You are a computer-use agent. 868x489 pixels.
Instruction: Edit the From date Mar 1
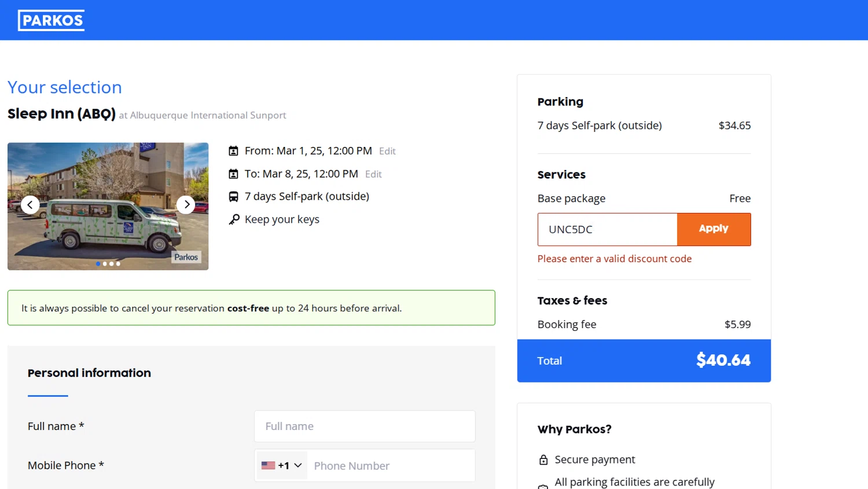(387, 151)
